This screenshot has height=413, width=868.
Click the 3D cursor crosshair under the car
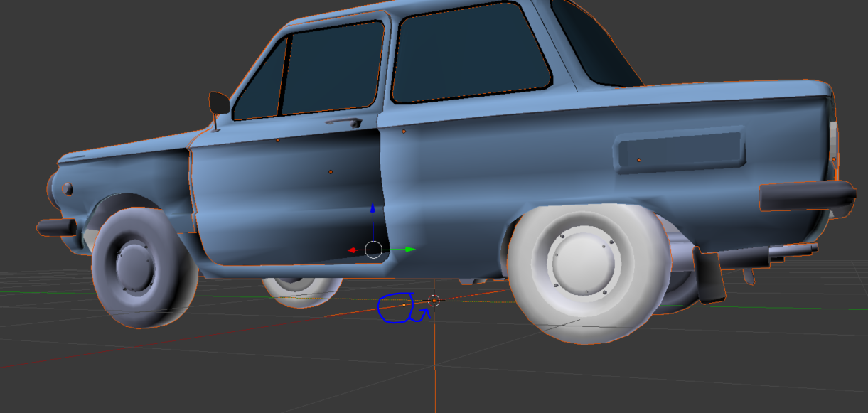[434, 301]
